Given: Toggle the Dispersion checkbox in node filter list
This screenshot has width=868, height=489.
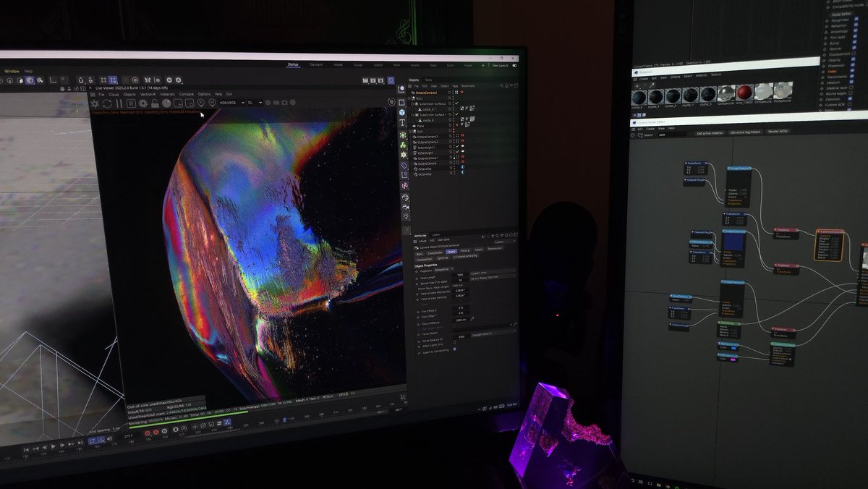Looking at the screenshot, I should click(853, 65).
